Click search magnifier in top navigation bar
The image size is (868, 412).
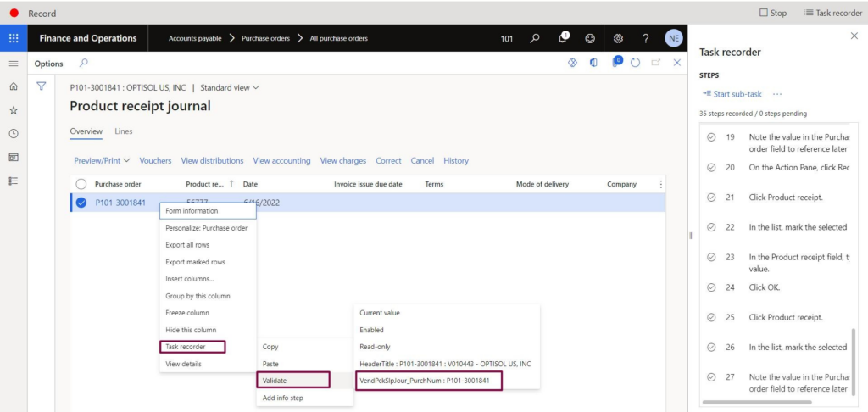coord(536,38)
